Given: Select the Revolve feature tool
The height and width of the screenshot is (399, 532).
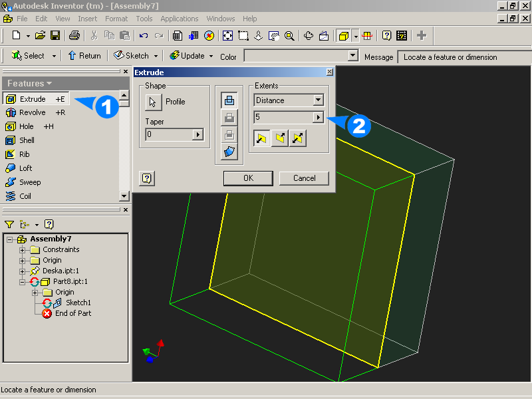Looking at the screenshot, I should (x=35, y=112).
